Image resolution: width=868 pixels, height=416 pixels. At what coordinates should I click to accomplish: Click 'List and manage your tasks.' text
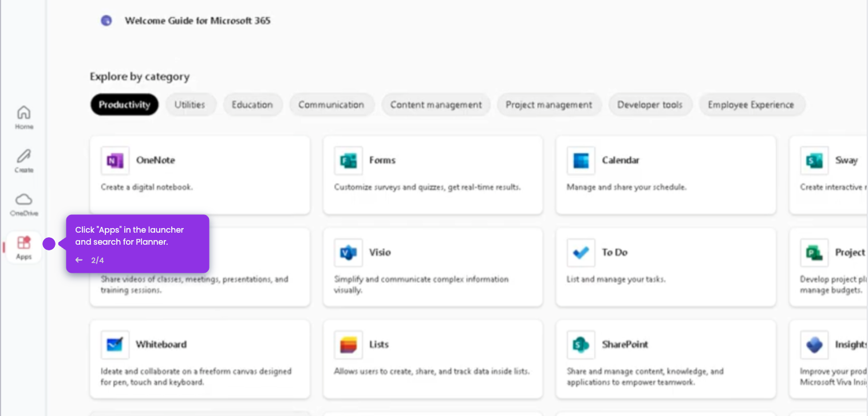pyautogui.click(x=616, y=280)
